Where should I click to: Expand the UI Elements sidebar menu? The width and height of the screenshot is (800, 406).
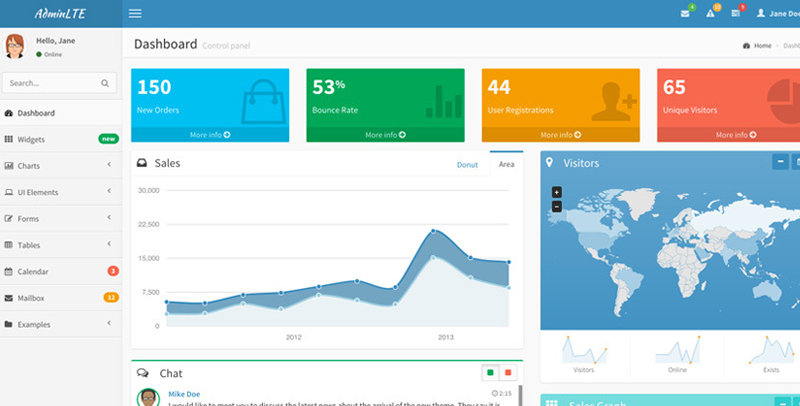pos(61,192)
